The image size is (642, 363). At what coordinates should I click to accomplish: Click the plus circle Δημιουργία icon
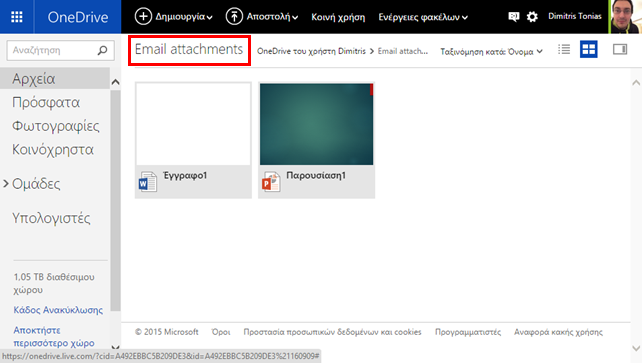click(143, 17)
